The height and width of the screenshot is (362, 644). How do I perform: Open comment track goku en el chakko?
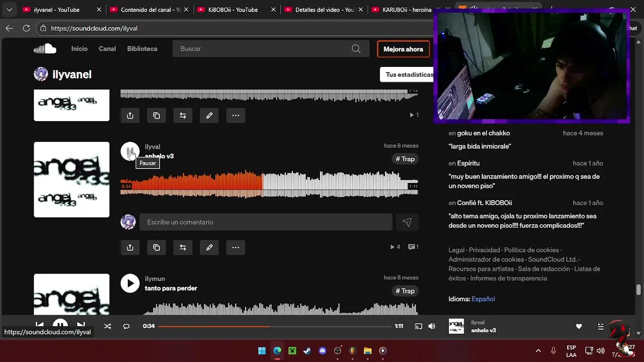(x=484, y=133)
